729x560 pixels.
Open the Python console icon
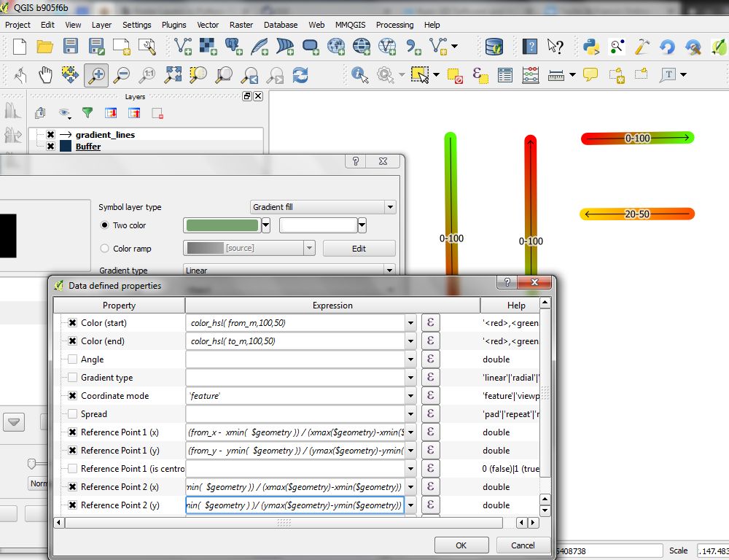click(x=591, y=47)
